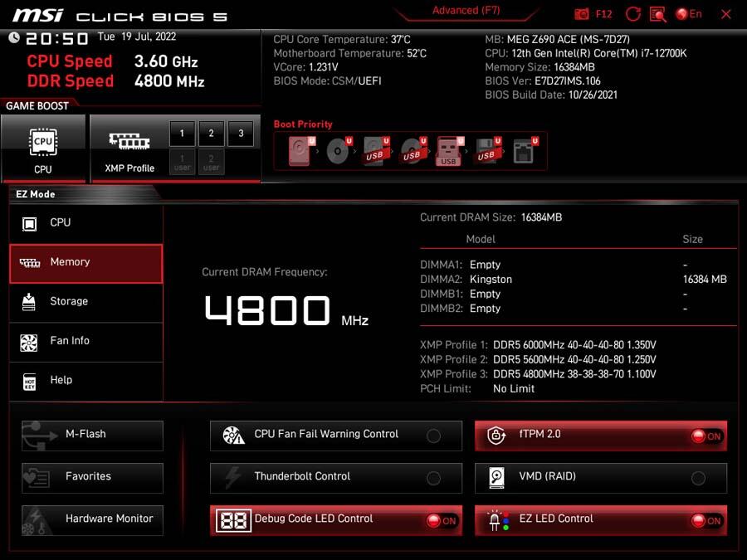Viewport: 747px width, 560px height.
Task: Click the CPU chip sidebar icon
Action: [x=30, y=224]
